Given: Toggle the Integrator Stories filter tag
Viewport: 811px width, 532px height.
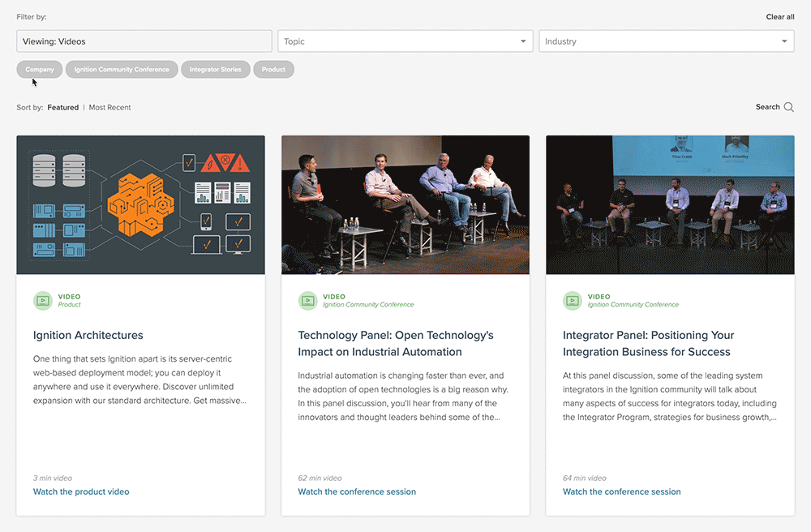Looking at the screenshot, I should (x=215, y=69).
